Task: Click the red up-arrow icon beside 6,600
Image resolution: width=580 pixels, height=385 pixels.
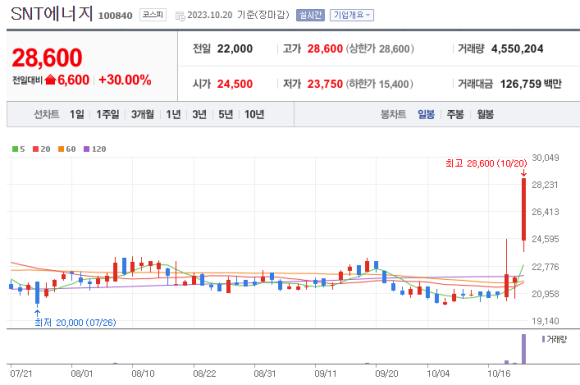Action: 50,80
